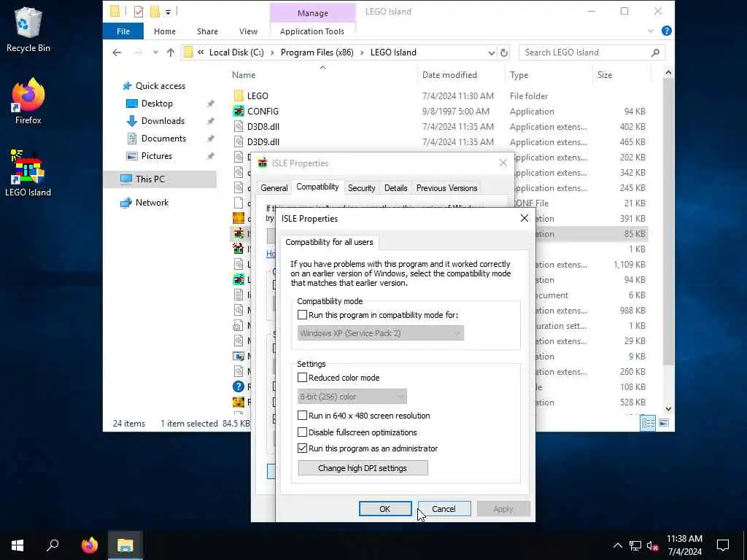Expand breadcrumb chevron after Program Files (x86)

click(362, 52)
